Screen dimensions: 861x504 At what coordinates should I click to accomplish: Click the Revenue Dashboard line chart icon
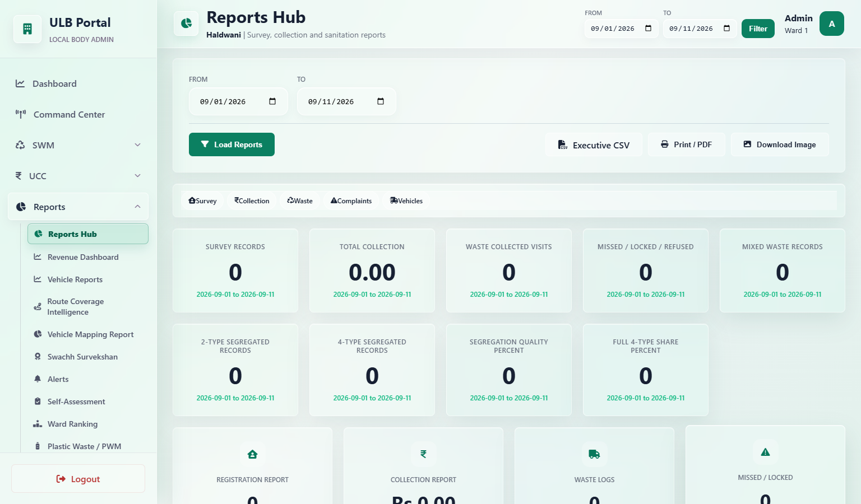click(x=38, y=257)
